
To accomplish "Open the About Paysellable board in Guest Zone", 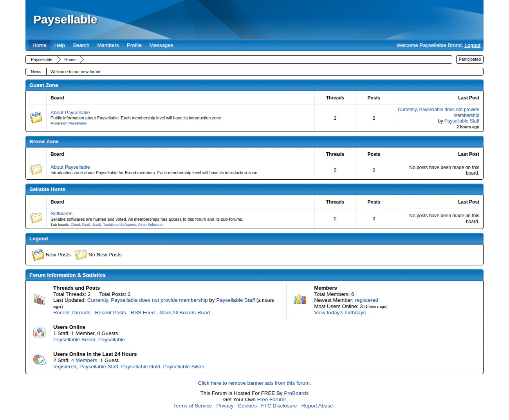I will pyautogui.click(x=70, y=112).
